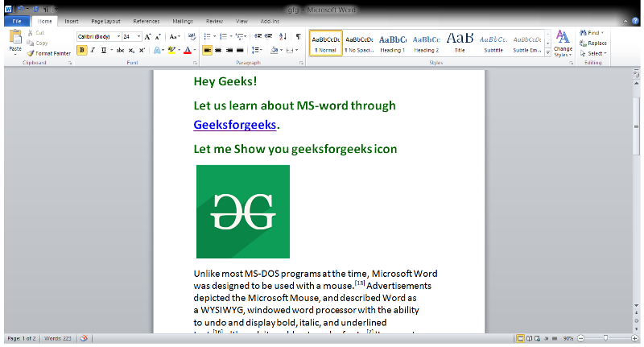Screen dimensions: 644x347
Task: Toggle paragraph marks with the pilcrow button
Action: pyautogui.click(x=298, y=36)
